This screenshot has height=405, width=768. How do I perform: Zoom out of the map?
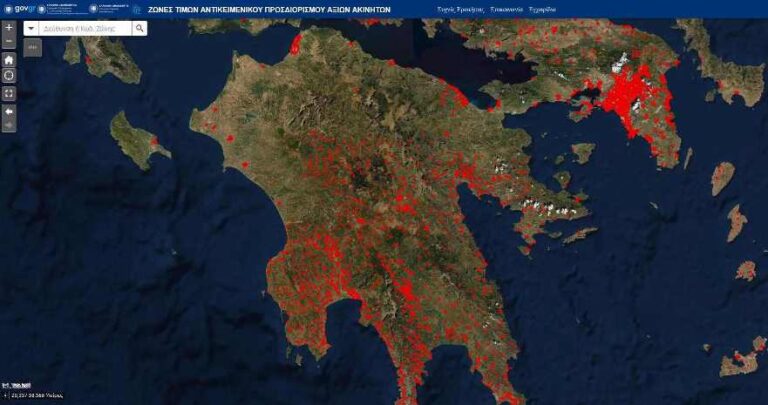point(9,43)
